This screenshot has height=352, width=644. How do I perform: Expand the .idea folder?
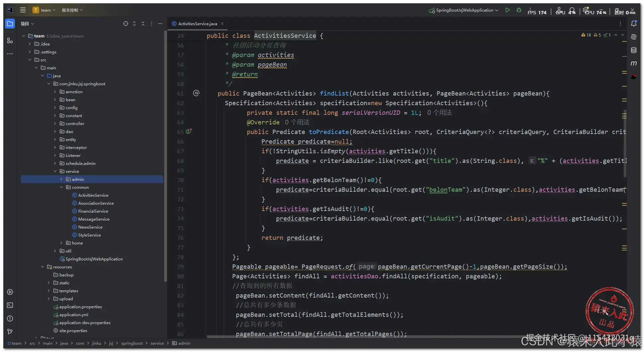(x=30, y=44)
